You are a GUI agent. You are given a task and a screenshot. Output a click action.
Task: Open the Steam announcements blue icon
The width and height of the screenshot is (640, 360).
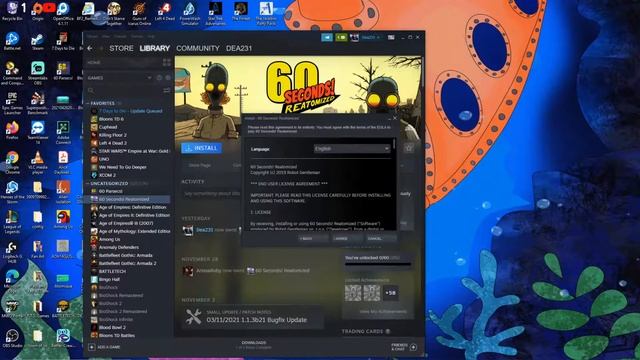point(327,38)
